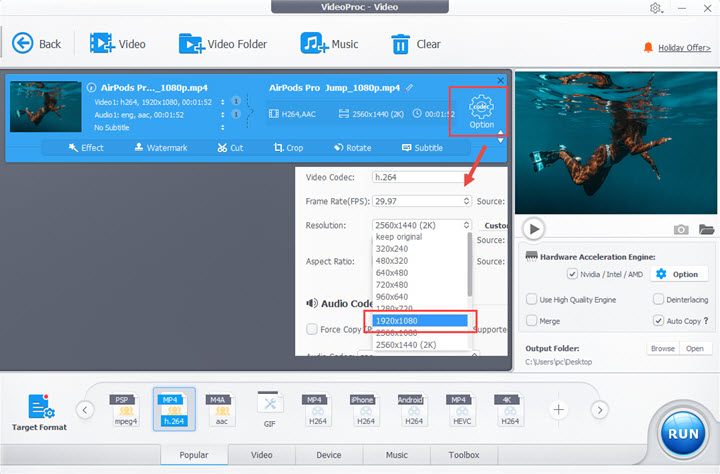Viewport: 720px width, 474px height.
Task: Open settings gear in title bar
Action: pos(656,8)
